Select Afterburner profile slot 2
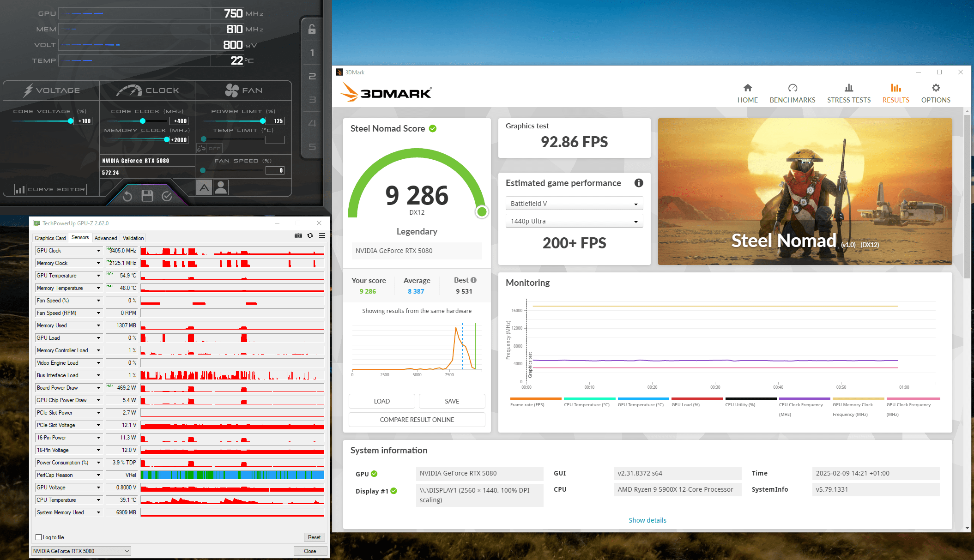974x560 pixels. (x=312, y=76)
